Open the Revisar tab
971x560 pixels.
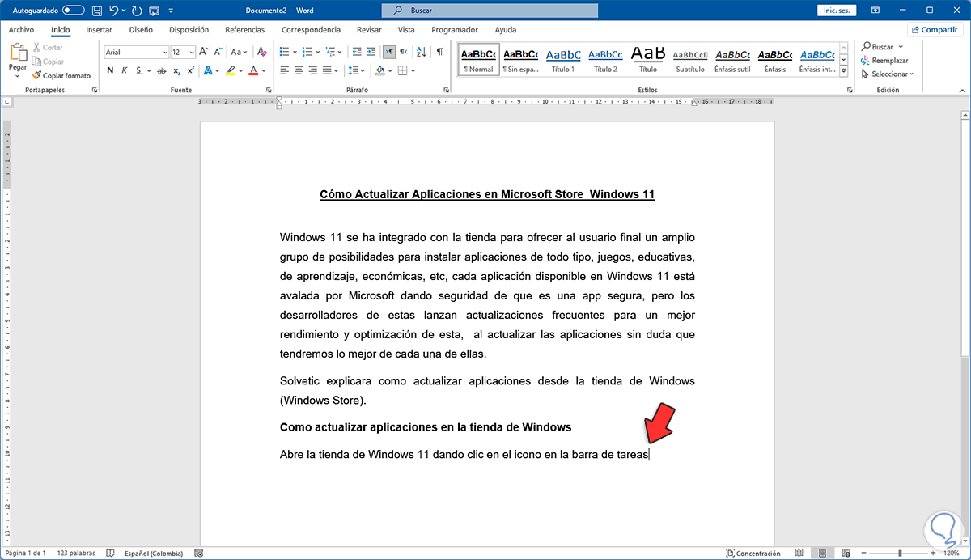point(369,29)
